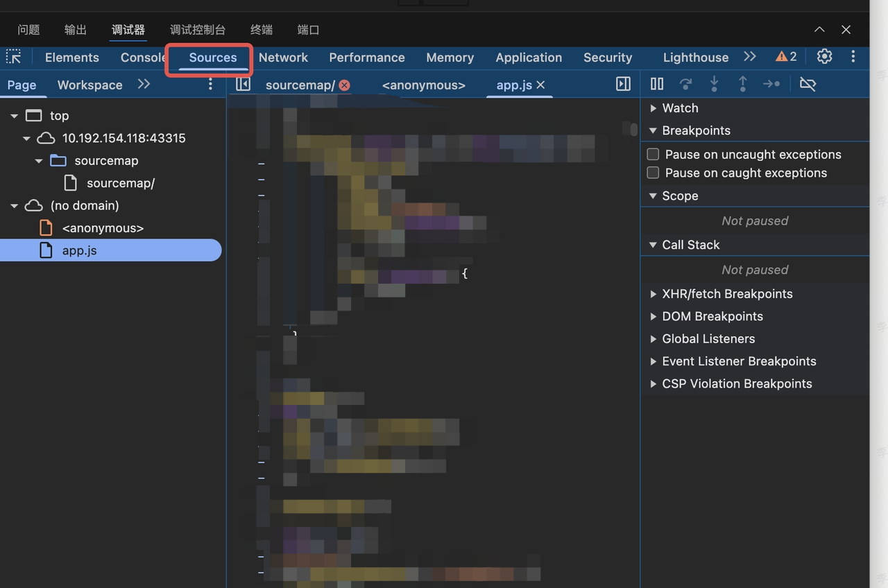Viewport: 888px width, 588px height.
Task: Select the <anonymous> file in tree
Action: click(103, 228)
